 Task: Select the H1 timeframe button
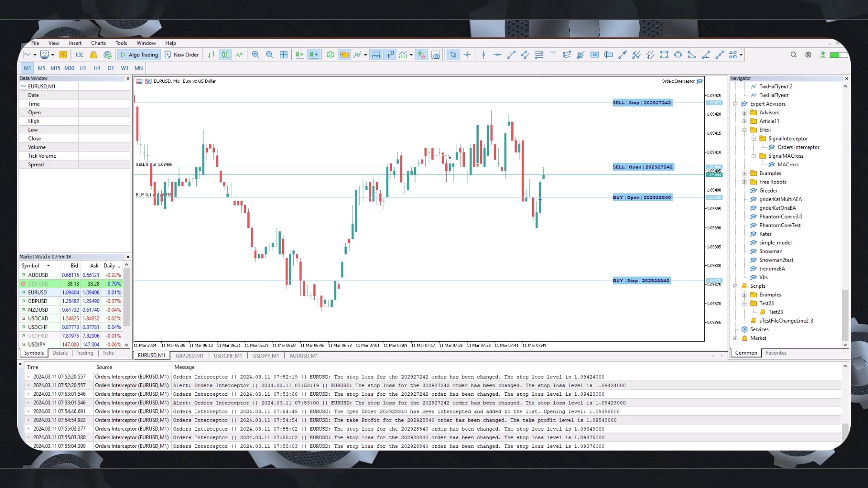click(83, 68)
